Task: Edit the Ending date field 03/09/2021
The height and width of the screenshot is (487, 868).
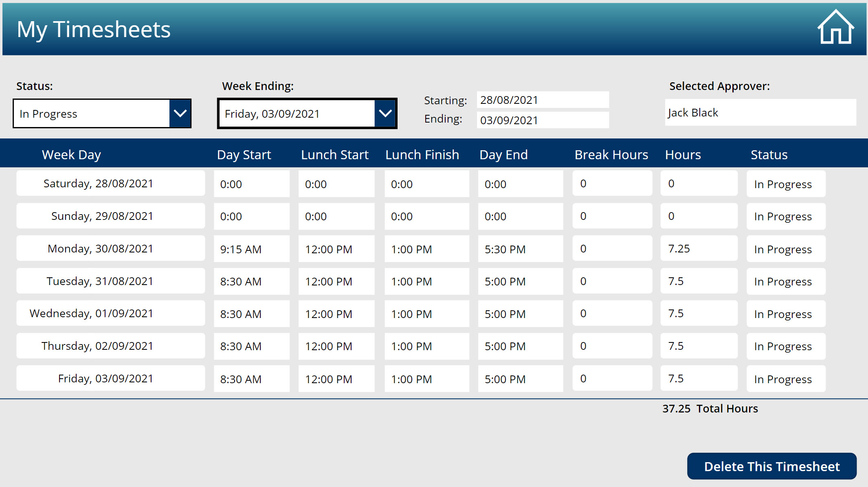Action: (542, 120)
